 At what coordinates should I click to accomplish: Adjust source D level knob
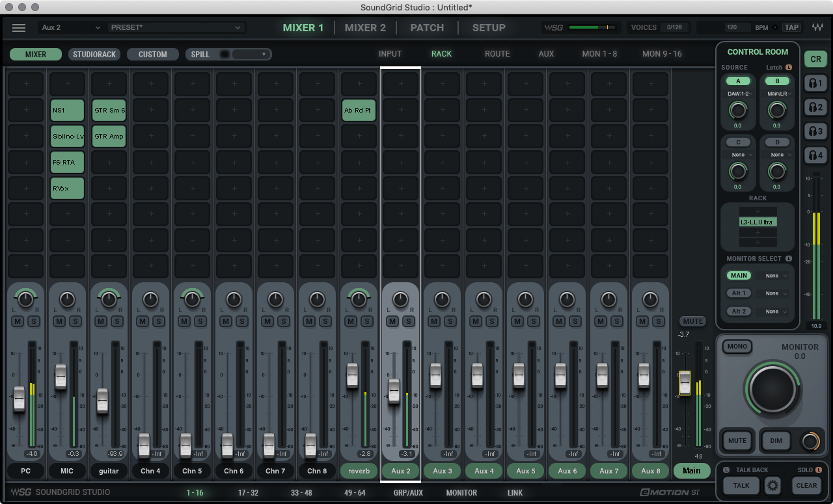coord(776,171)
